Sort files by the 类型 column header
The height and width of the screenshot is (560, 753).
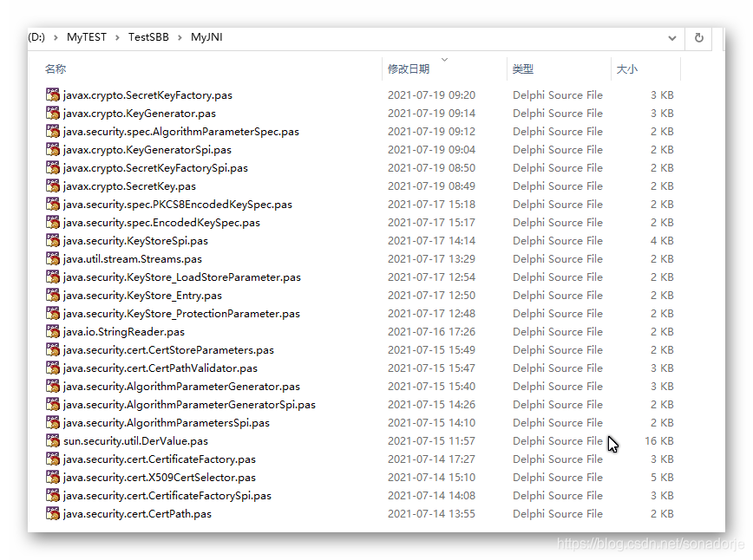coord(523,69)
